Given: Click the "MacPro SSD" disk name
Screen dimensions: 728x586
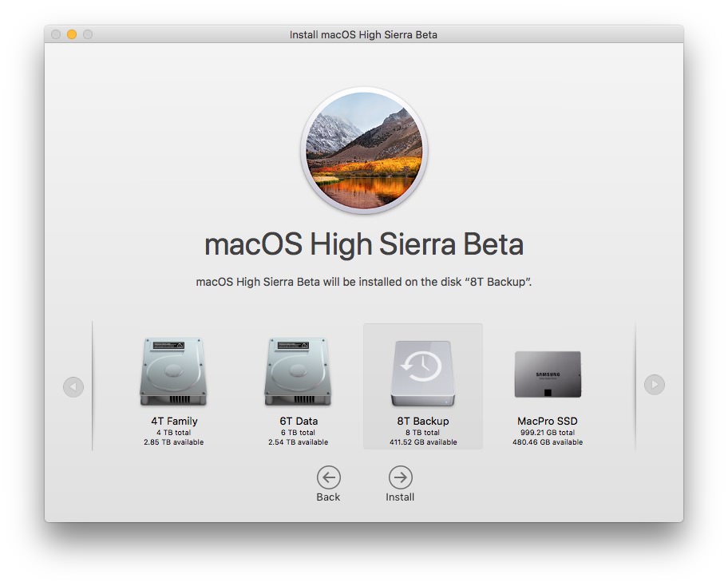Looking at the screenshot, I should (548, 422).
